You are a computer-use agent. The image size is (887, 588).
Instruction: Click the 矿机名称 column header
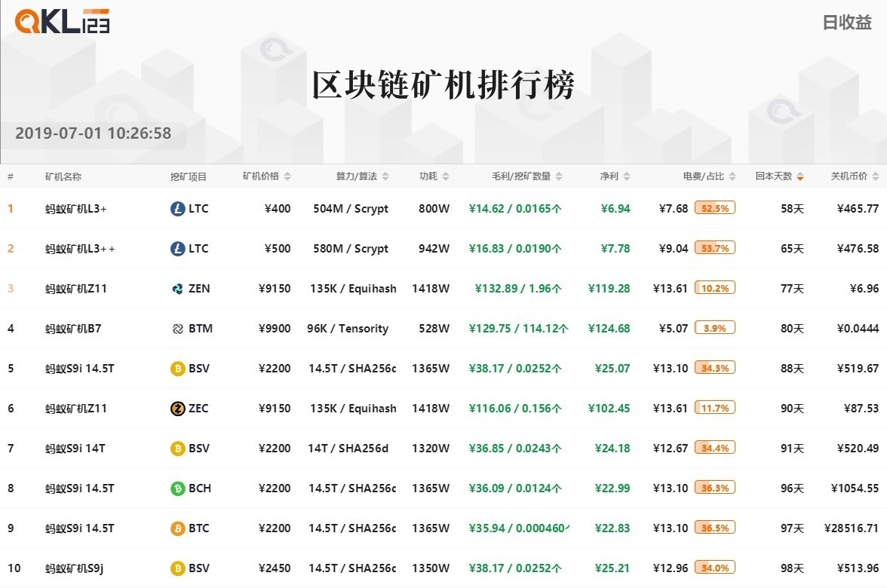click(63, 176)
